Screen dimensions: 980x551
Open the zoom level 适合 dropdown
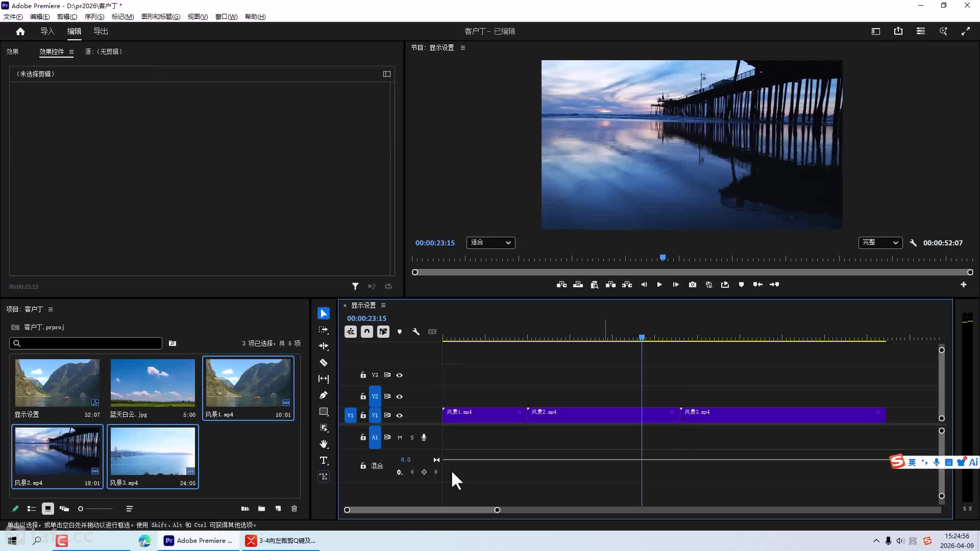coord(491,243)
